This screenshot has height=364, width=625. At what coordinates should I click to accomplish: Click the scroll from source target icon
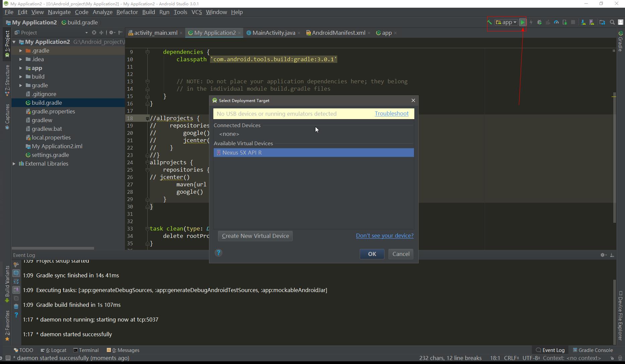pyautogui.click(x=94, y=32)
